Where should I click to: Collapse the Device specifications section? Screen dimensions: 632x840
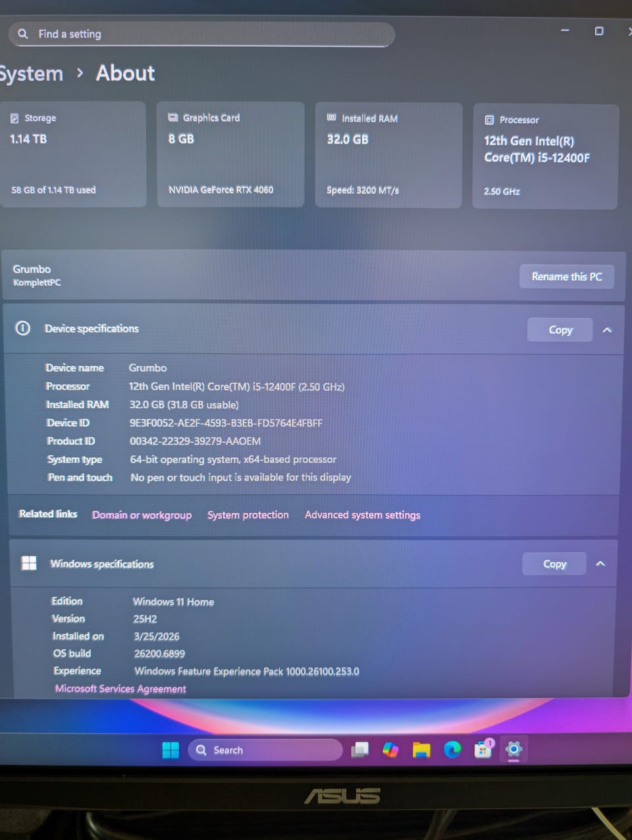[607, 330]
